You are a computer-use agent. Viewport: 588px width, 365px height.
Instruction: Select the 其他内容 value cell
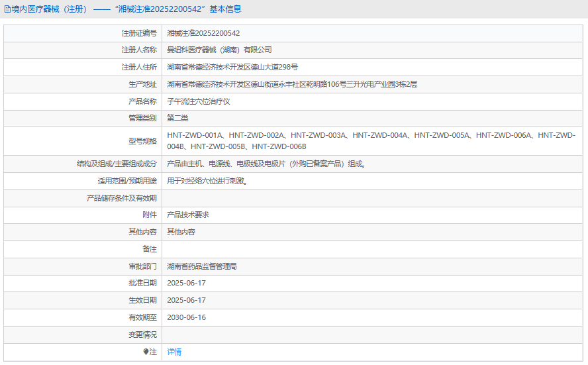[x=181, y=232]
